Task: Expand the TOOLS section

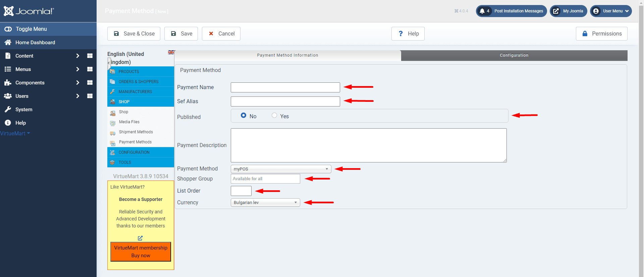Action: pos(141,162)
